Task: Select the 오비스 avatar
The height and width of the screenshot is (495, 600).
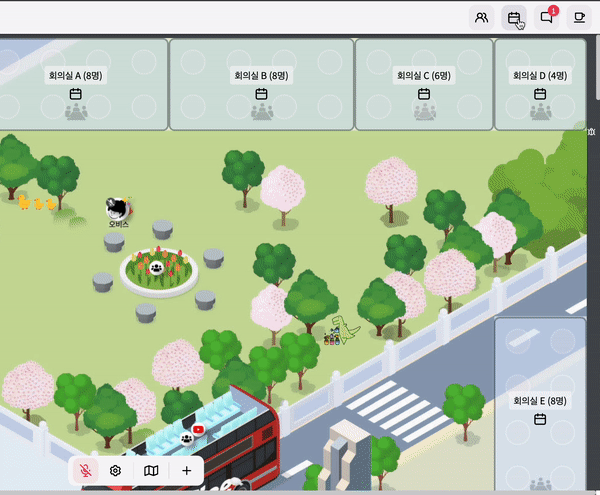Action: [x=118, y=208]
